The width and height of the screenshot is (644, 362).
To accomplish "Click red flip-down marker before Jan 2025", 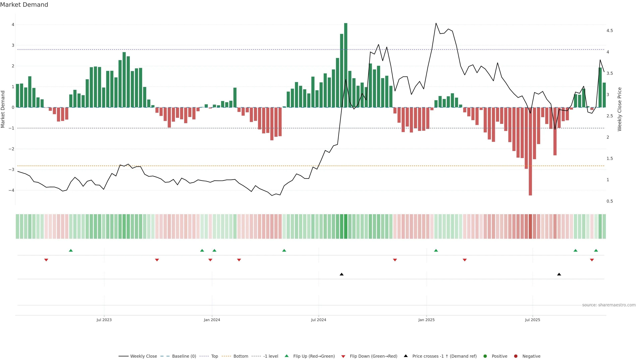I will coord(395,260).
